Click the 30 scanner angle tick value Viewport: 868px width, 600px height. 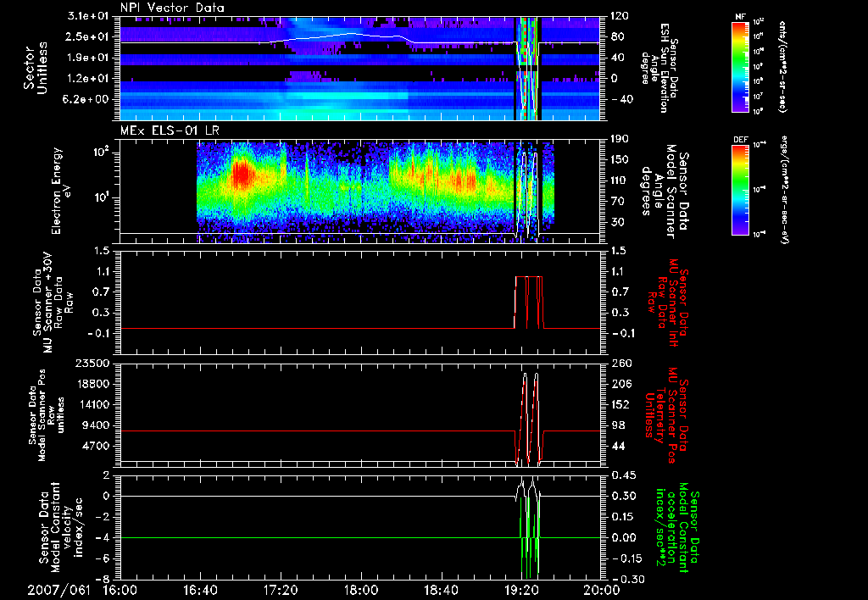618,222
